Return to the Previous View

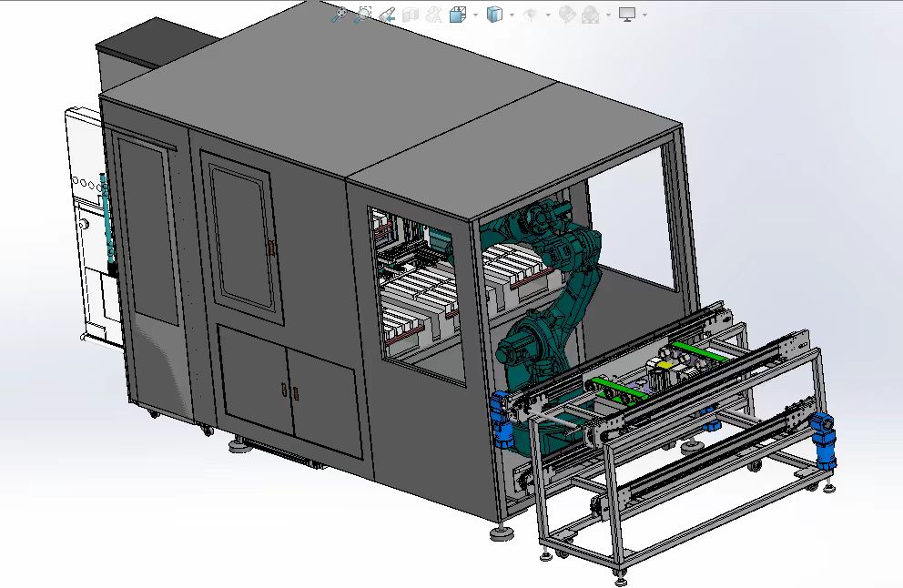tap(387, 15)
